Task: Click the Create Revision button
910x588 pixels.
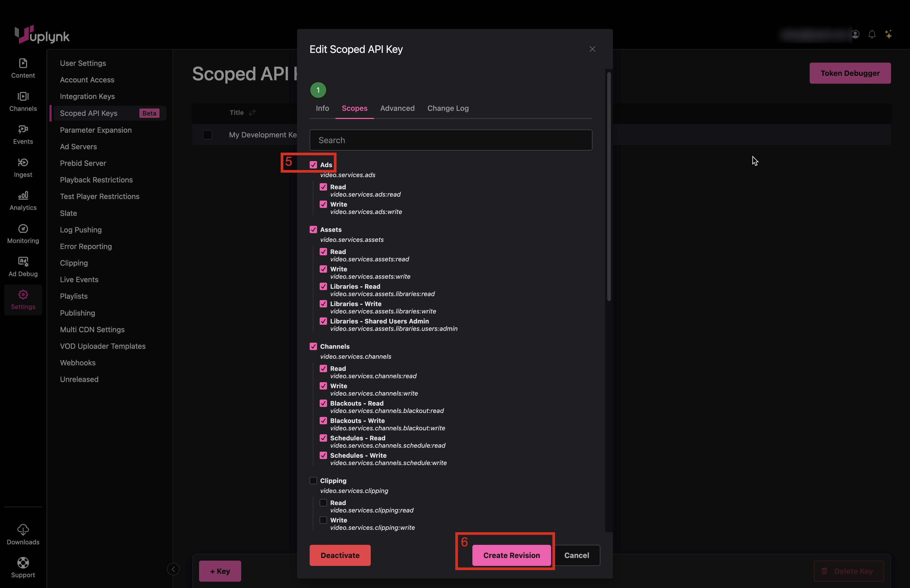Action: tap(511, 555)
